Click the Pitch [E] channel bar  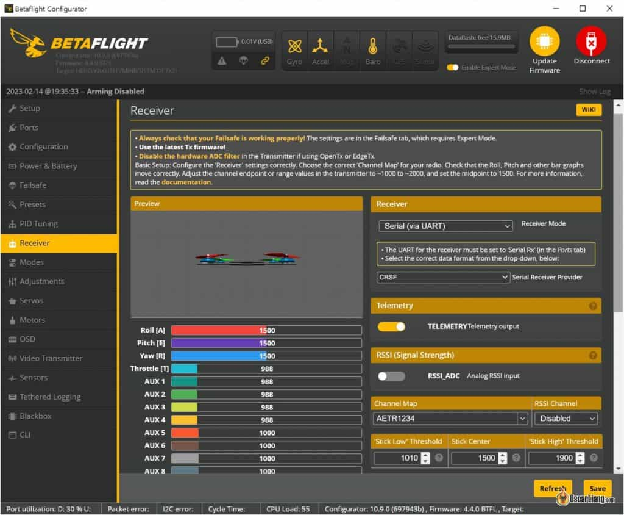pos(266,343)
